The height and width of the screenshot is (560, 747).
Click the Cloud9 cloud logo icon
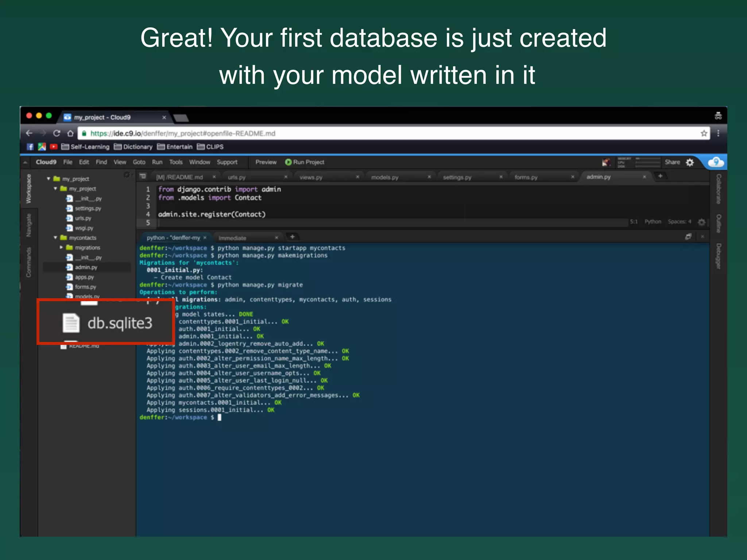click(716, 162)
